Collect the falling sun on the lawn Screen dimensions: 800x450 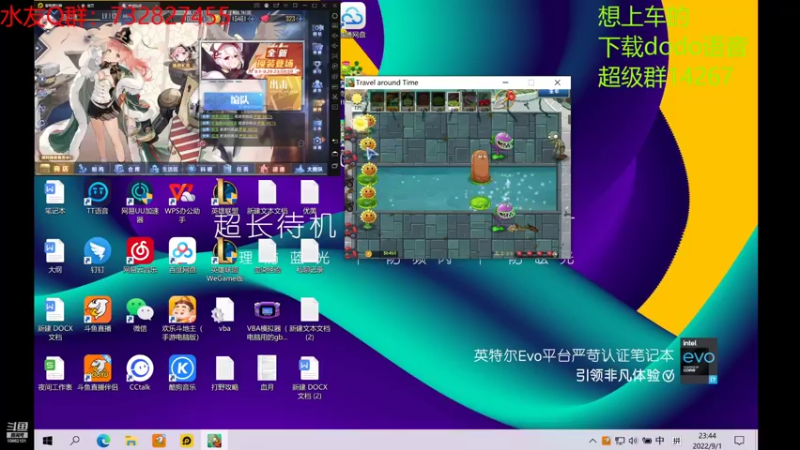pos(360,123)
